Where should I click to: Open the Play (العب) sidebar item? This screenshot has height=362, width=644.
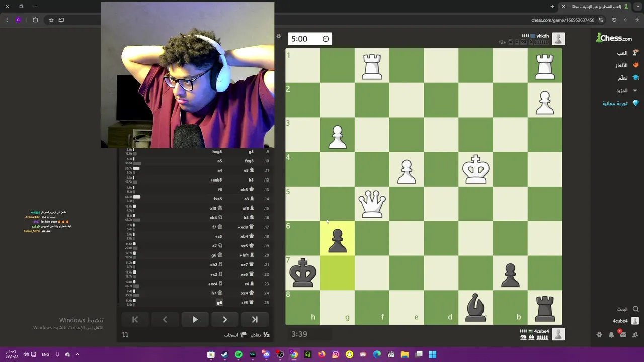click(628, 53)
